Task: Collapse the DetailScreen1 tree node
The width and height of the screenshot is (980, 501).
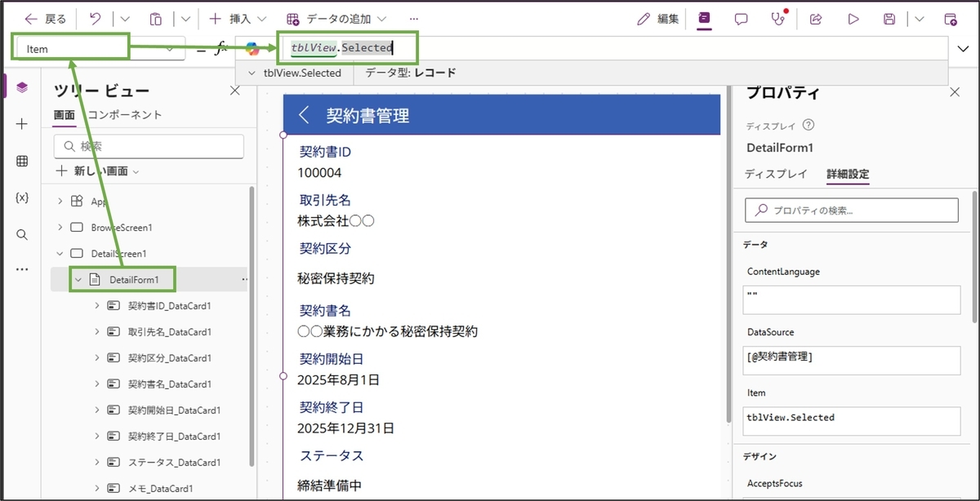Action: pos(60,253)
